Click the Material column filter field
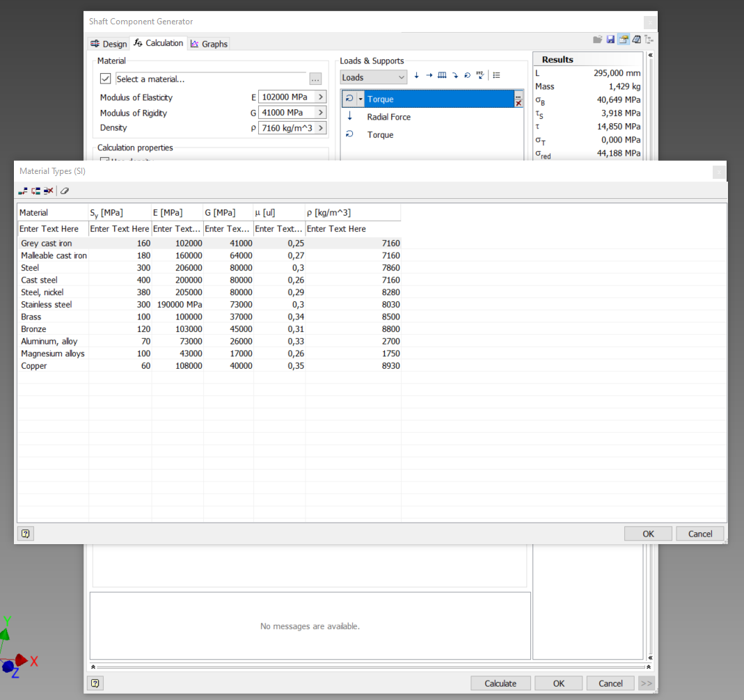 pos(53,229)
